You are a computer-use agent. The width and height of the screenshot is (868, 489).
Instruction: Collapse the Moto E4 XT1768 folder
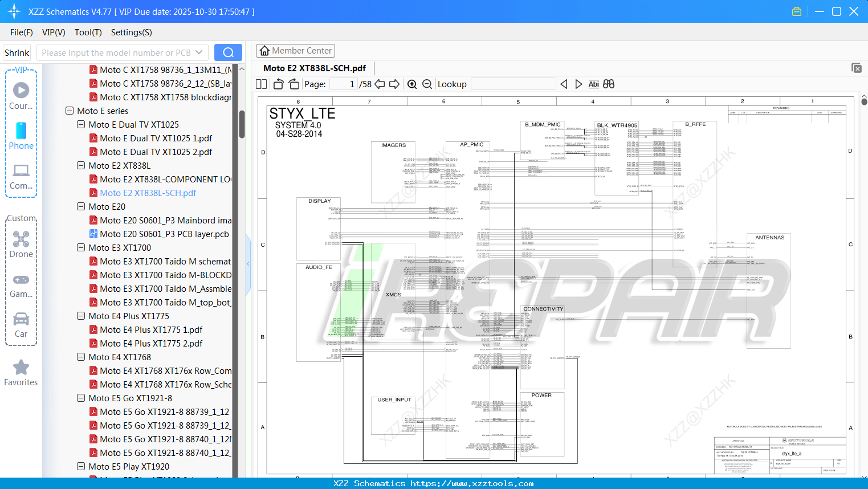pyautogui.click(x=81, y=357)
